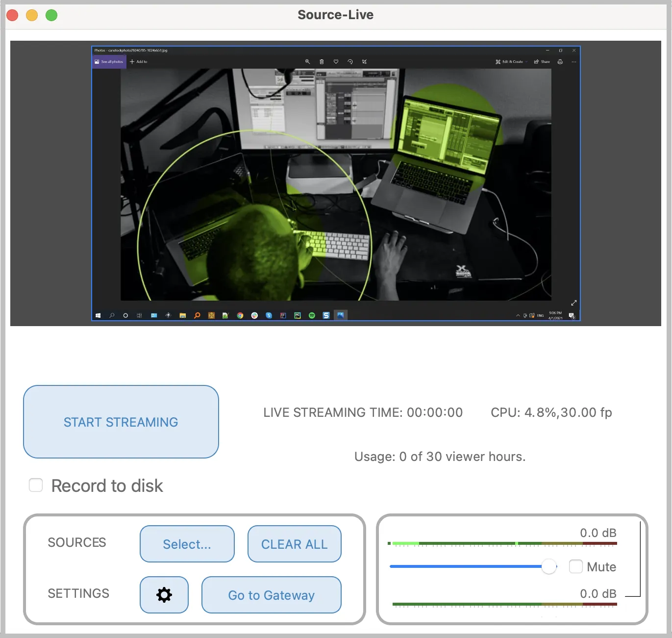This screenshot has width=672, height=638.
Task: Click the lower 0.0 dB value
Action: tap(598, 594)
